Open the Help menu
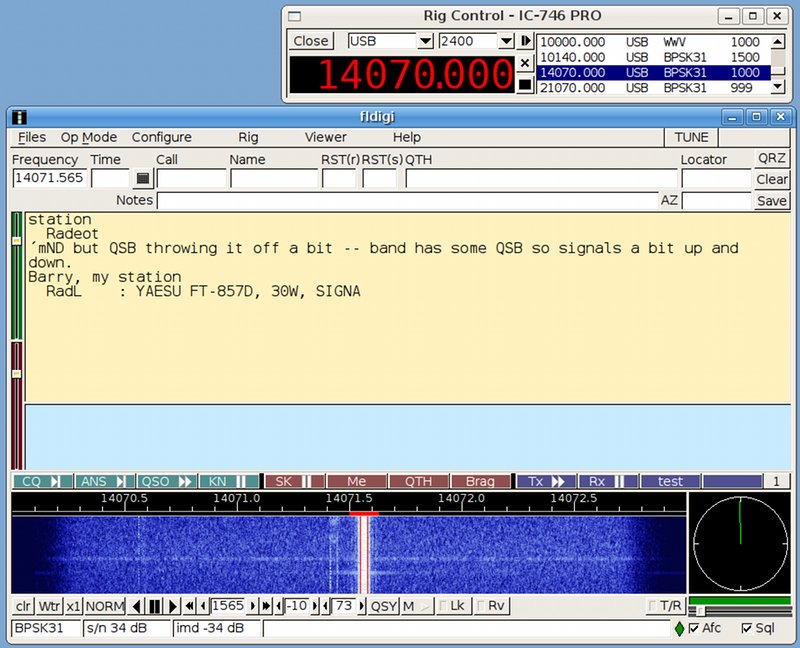This screenshot has width=800, height=648. point(407,137)
